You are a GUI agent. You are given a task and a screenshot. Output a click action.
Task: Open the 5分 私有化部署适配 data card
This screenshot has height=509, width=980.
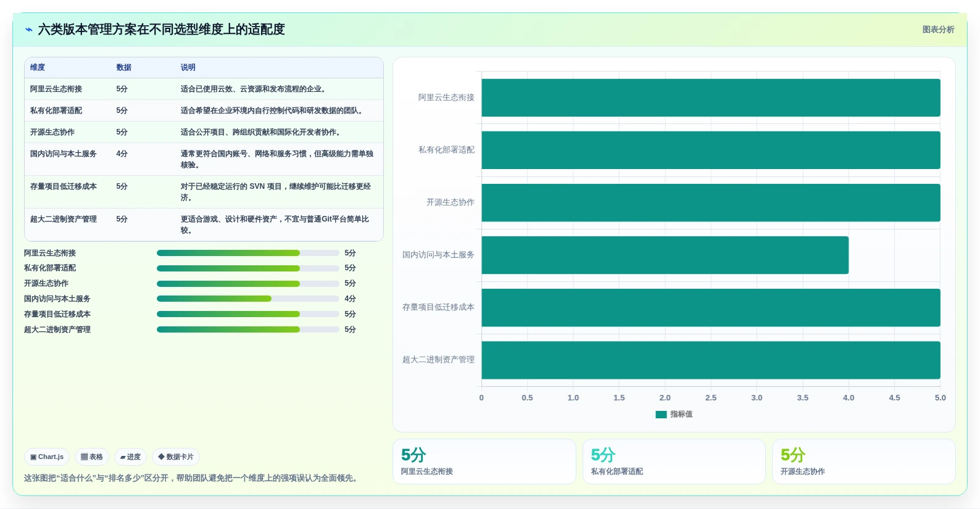[674, 461]
